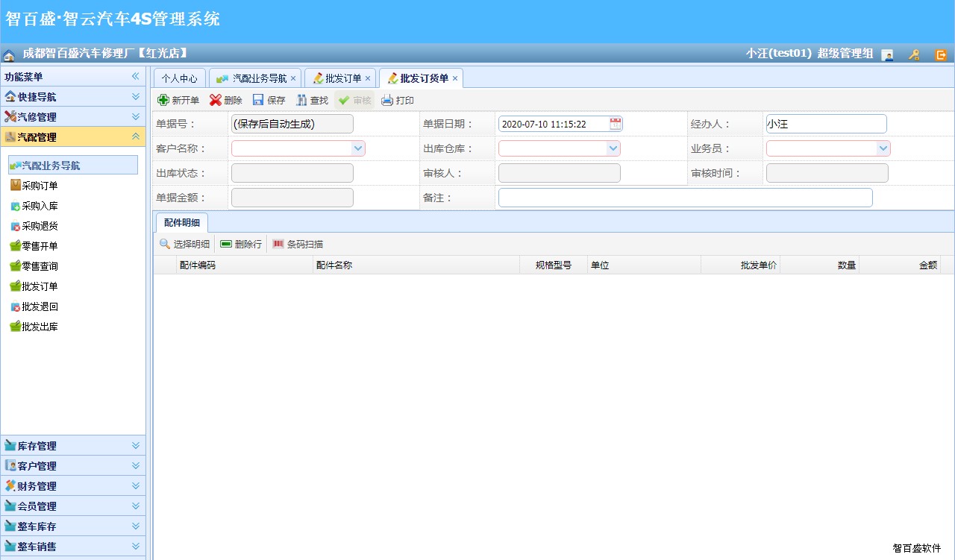Click the 条码扫描 barcode scan button
The image size is (955, 560).
[297, 244]
